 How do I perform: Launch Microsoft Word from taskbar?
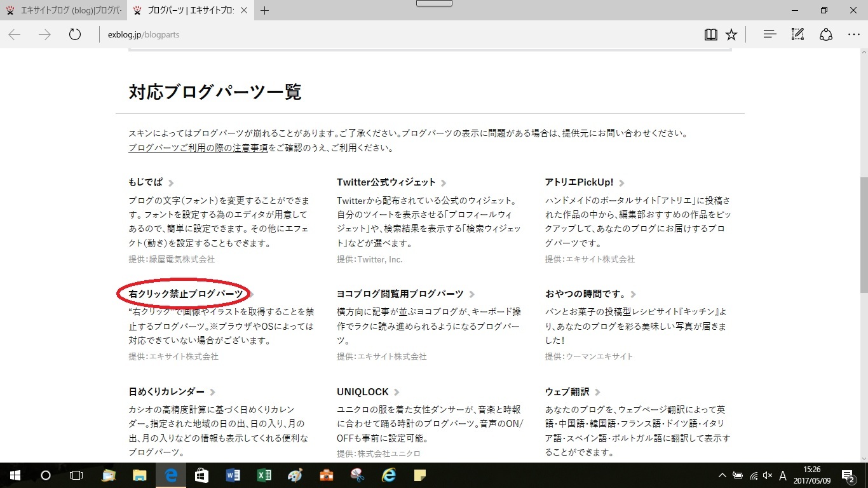233,475
